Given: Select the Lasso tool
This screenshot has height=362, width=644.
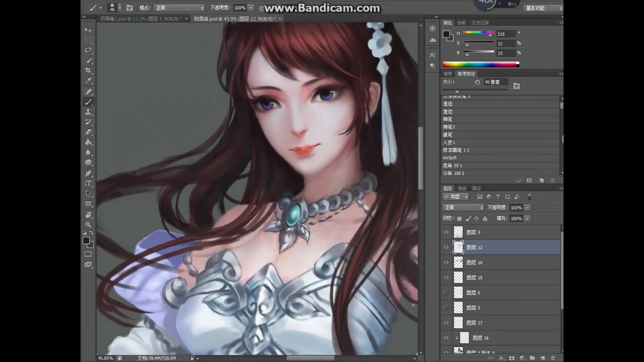Looking at the screenshot, I should pyautogui.click(x=89, y=50).
